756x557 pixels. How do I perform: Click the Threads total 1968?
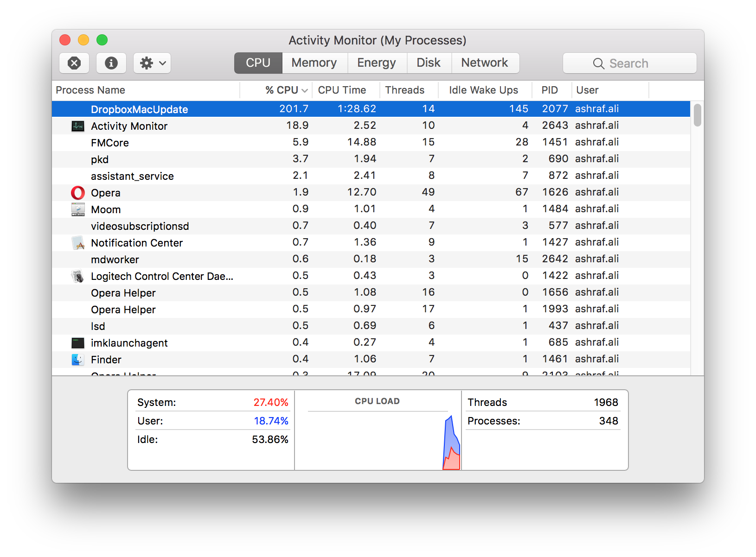point(606,402)
